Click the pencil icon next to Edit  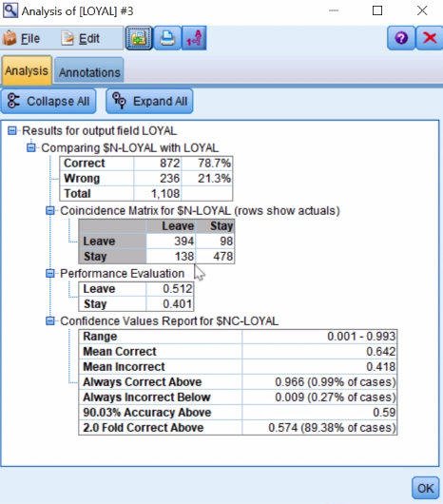(x=67, y=38)
